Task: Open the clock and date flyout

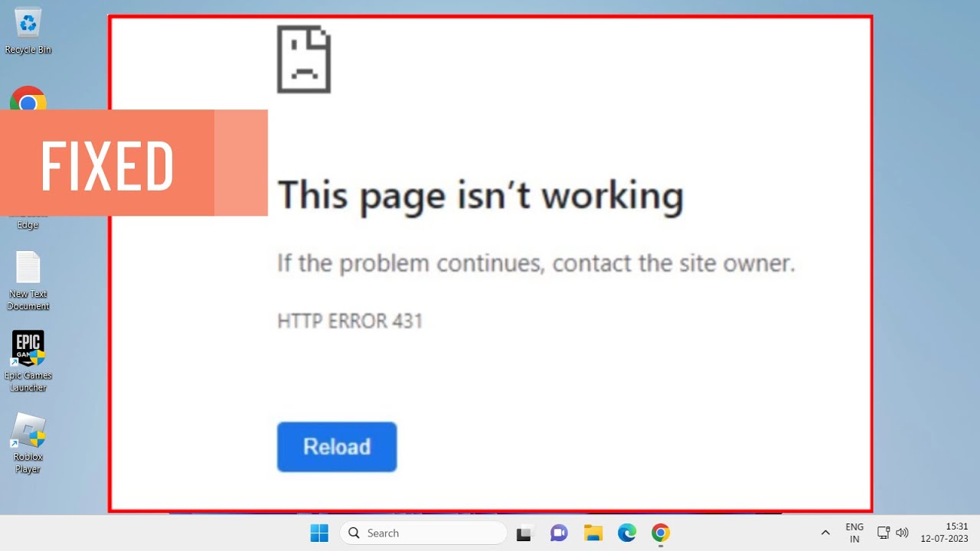Action: pos(945,533)
